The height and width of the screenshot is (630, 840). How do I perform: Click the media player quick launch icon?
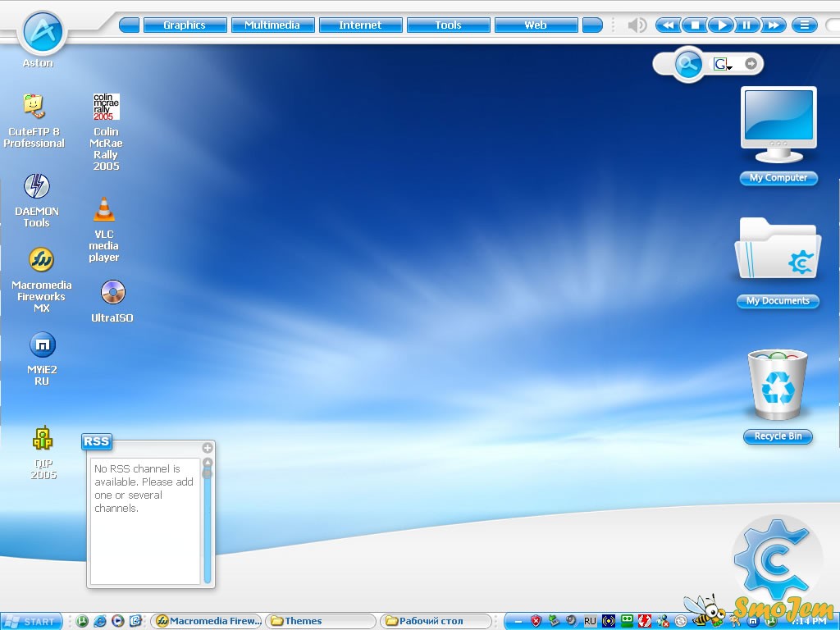click(x=118, y=621)
